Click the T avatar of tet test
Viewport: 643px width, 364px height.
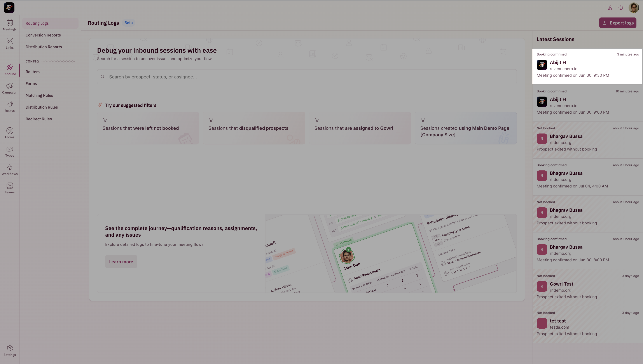[x=542, y=324]
